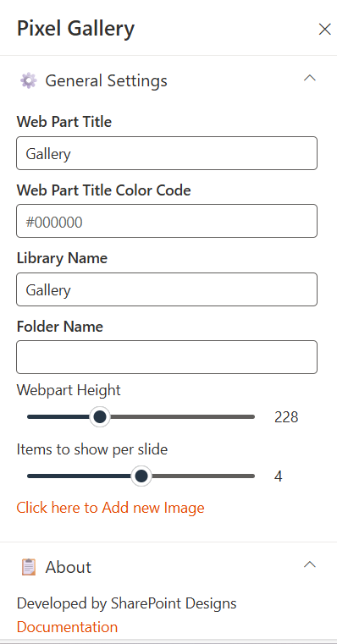Select the General Settings header text
Screen dimensions: 337x644
(x=106, y=80)
